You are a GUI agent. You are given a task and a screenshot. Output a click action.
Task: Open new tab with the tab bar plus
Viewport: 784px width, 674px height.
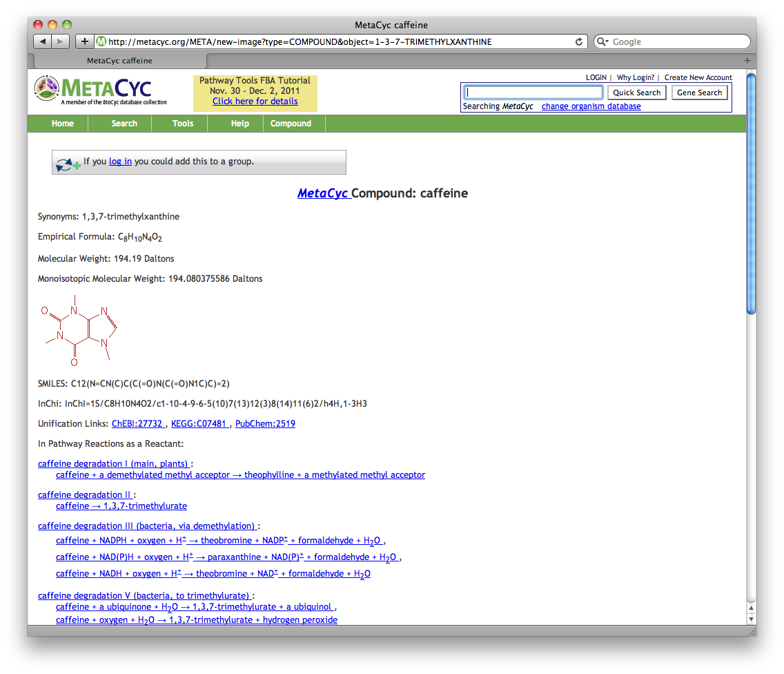[747, 61]
